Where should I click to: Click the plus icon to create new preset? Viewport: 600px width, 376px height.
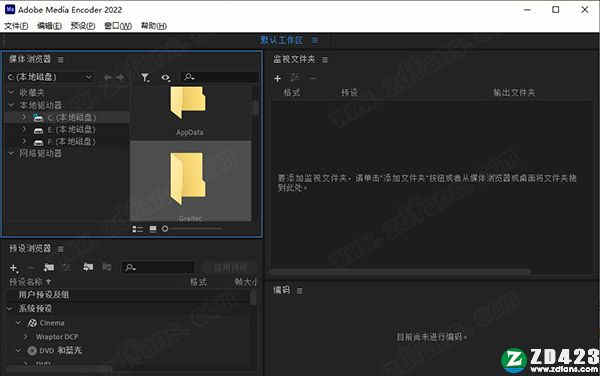coord(14,268)
